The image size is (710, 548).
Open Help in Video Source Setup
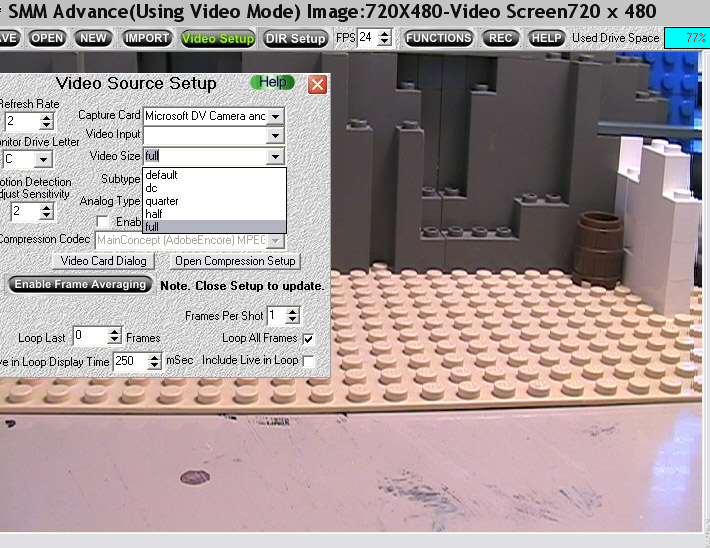273,82
